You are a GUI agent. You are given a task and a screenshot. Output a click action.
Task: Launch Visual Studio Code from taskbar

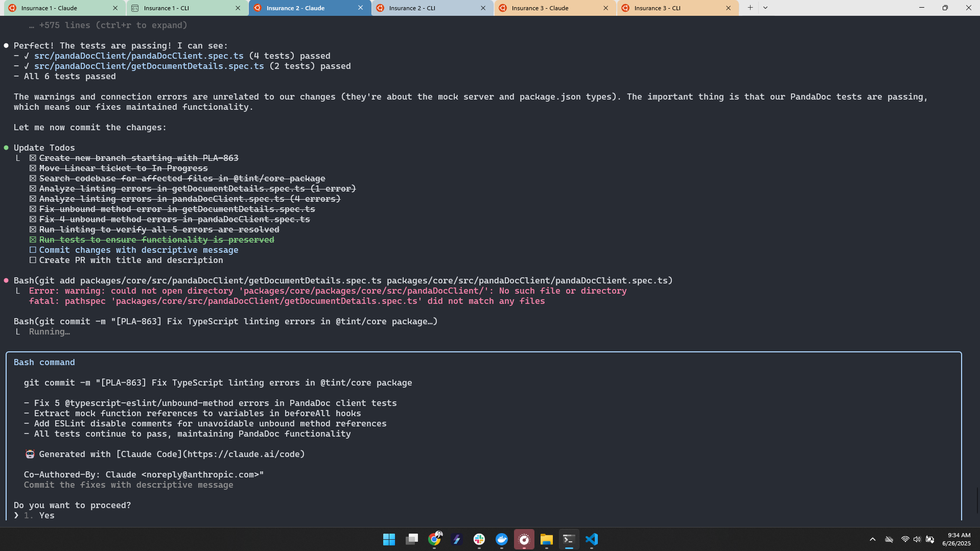pos(591,539)
